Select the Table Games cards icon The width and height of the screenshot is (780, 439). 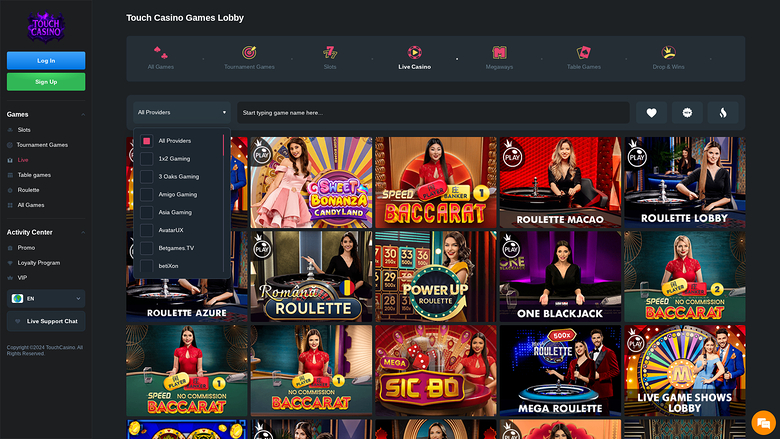point(584,52)
